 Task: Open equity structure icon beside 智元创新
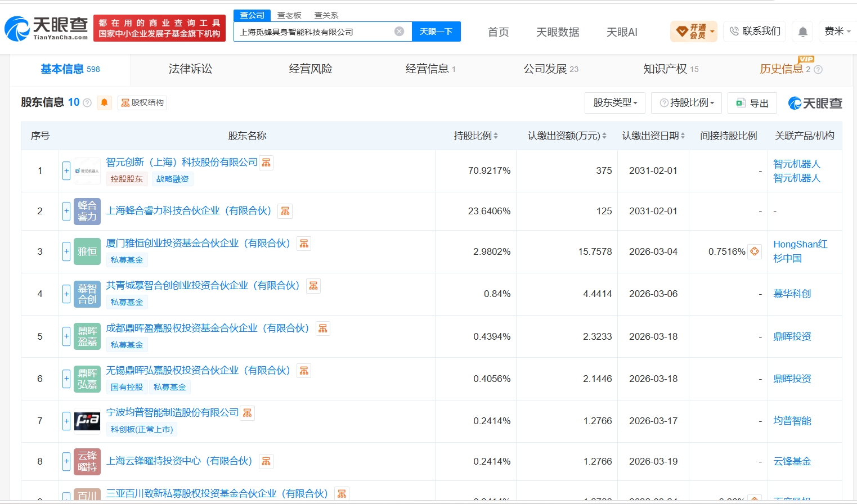click(266, 163)
